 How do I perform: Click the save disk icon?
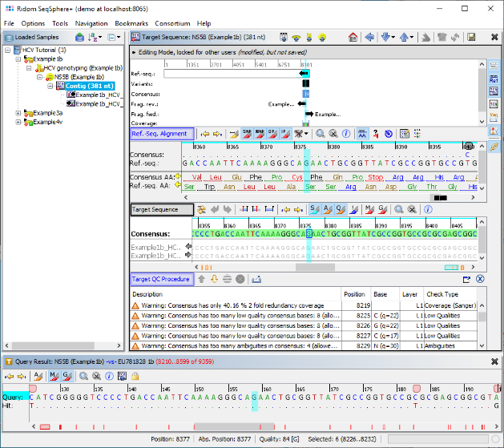point(471,38)
